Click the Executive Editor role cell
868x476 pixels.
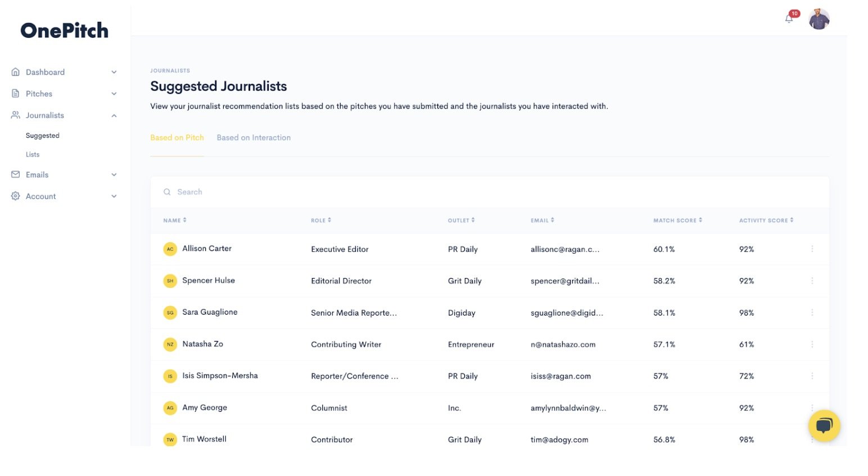(340, 249)
